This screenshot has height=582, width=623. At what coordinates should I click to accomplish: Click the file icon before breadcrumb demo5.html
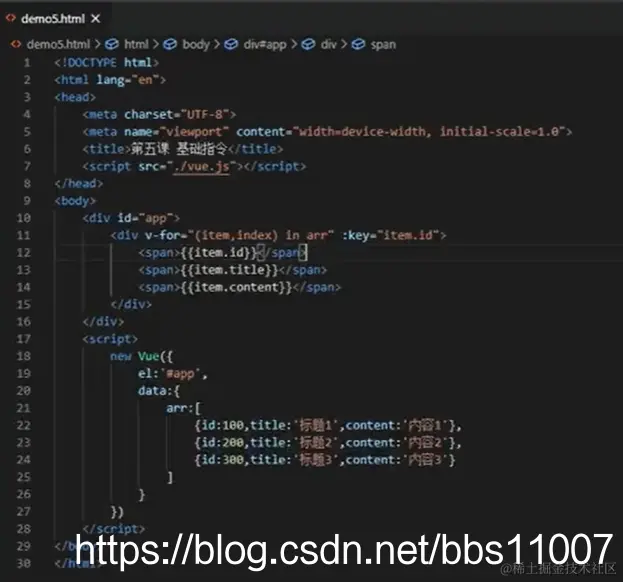(x=16, y=44)
